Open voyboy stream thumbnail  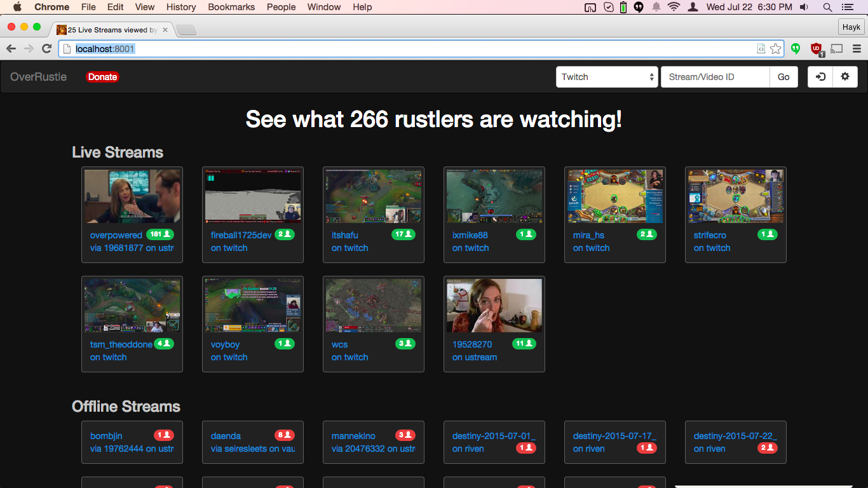[253, 305]
